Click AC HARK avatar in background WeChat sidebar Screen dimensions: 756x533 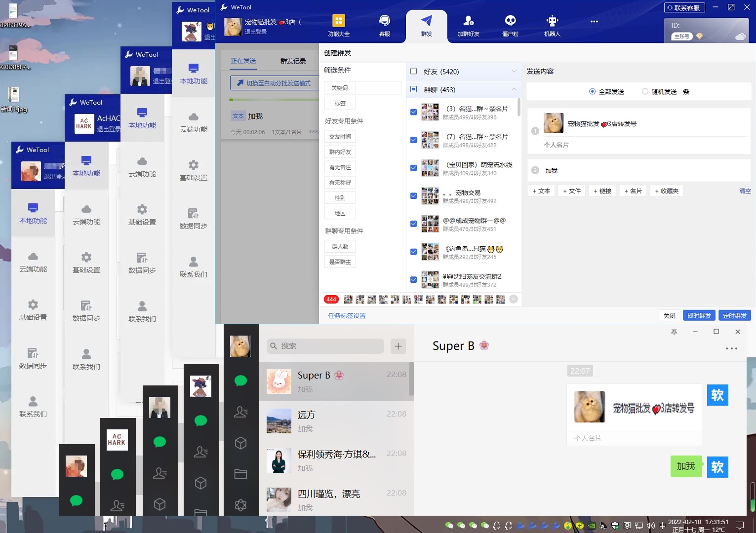point(118,439)
